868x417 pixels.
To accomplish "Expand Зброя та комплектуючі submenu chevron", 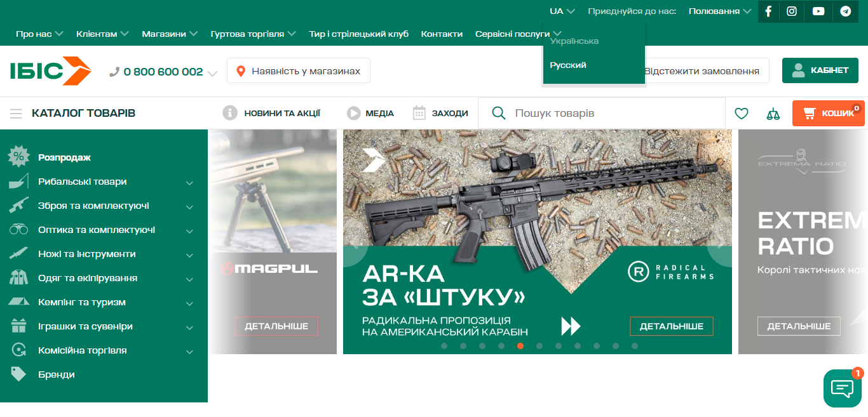I will pos(189,207).
